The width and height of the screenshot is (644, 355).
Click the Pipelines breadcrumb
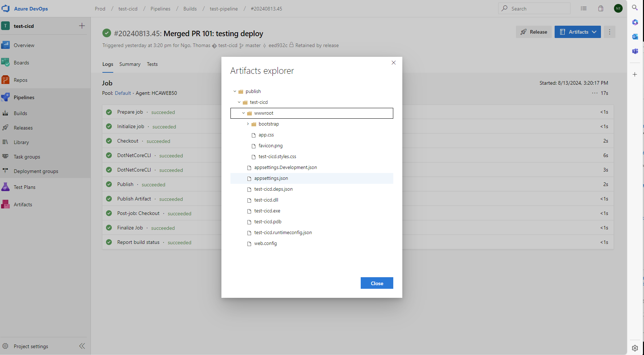160,9
